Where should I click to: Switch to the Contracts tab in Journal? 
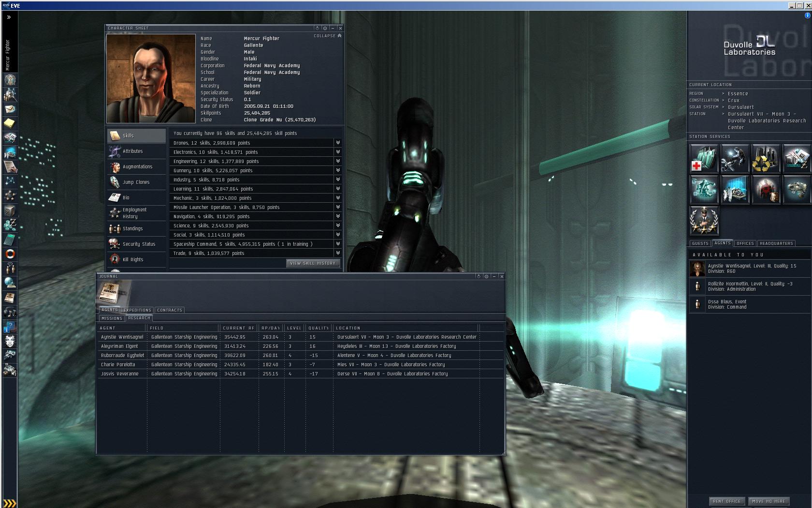tap(170, 310)
